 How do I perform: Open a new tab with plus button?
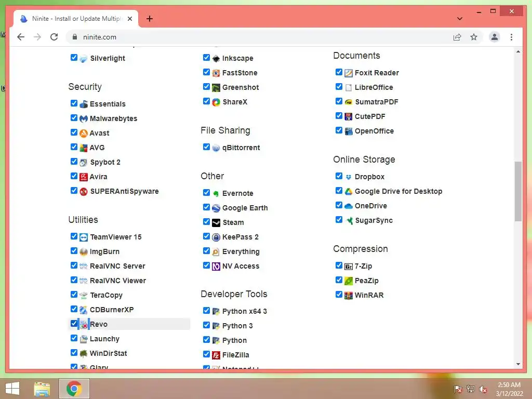point(149,19)
